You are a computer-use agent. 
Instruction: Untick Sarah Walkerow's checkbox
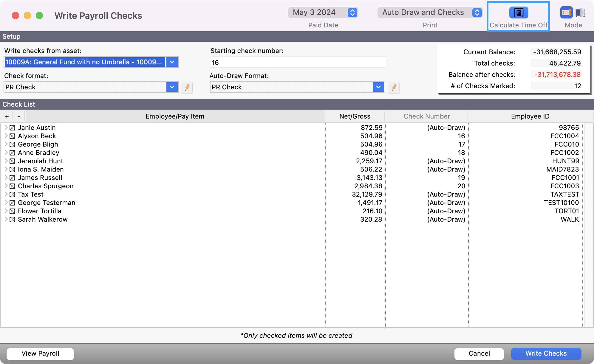tap(12, 220)
